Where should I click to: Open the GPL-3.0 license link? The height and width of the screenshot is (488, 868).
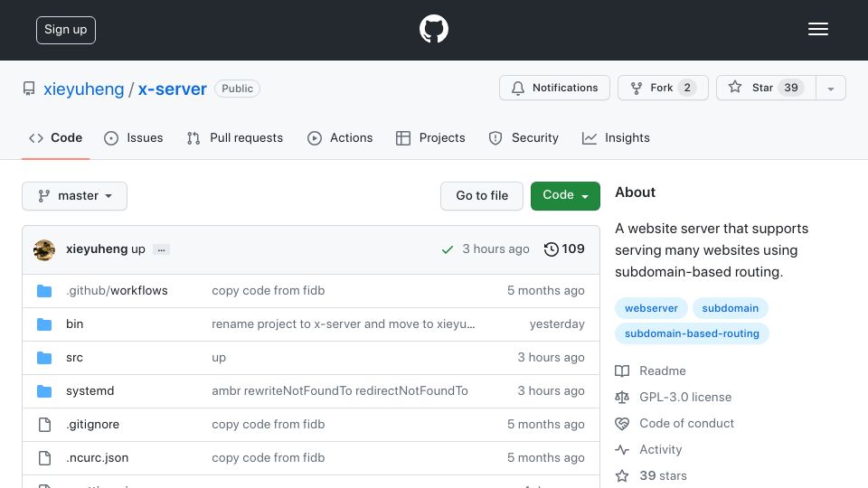pyautogui.click(x=685, y=398)
